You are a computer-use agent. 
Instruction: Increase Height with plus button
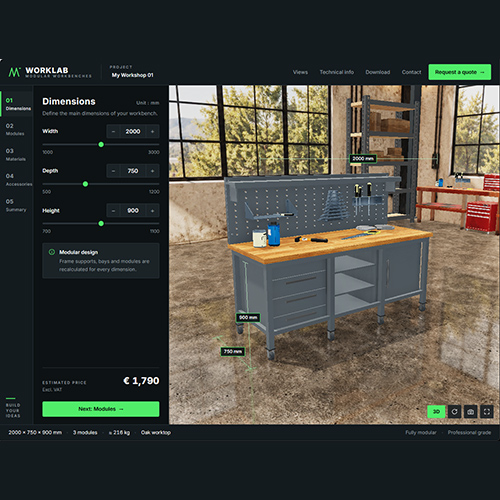click(152, 210)
